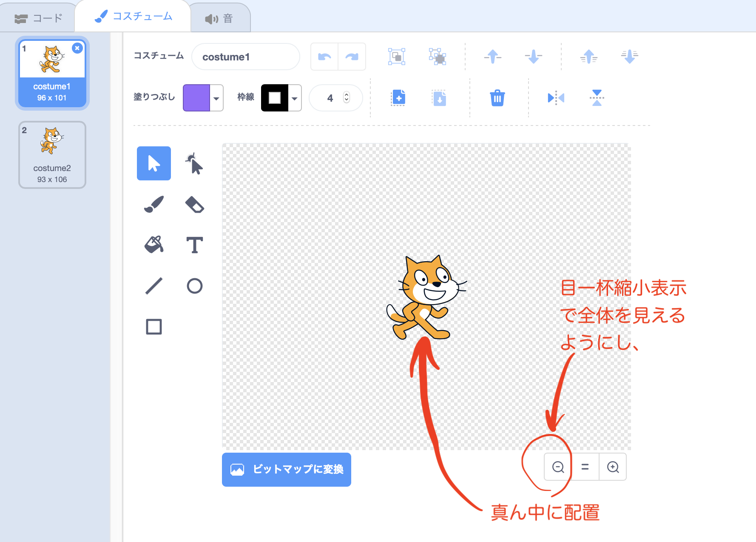Select the costume2 thumbnail

tap(52, 155)
